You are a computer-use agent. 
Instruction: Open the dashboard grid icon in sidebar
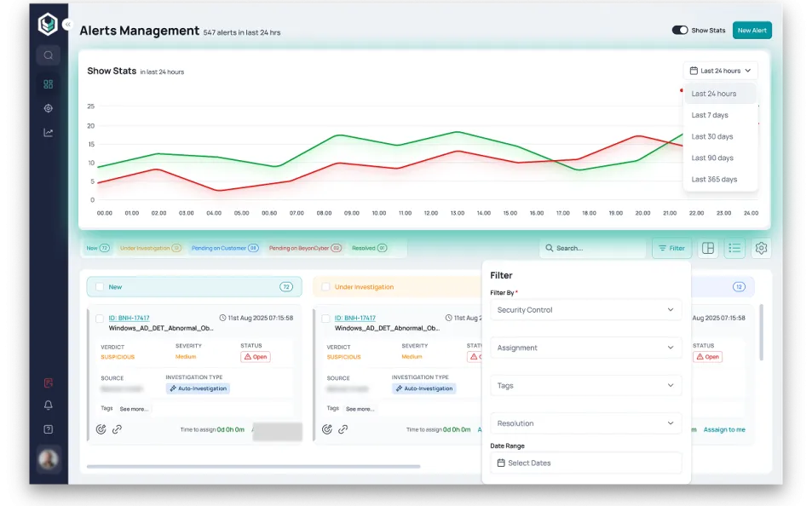pos(49,84)
